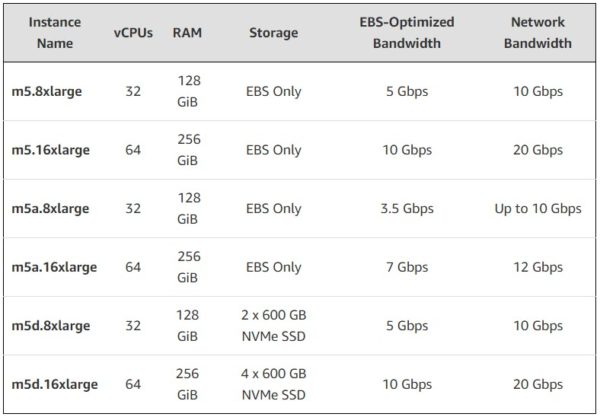This screenshot has width=600, height=417.
Task: Click EBS Only storage for m5a.16xlarge
Action: (274, 267)
